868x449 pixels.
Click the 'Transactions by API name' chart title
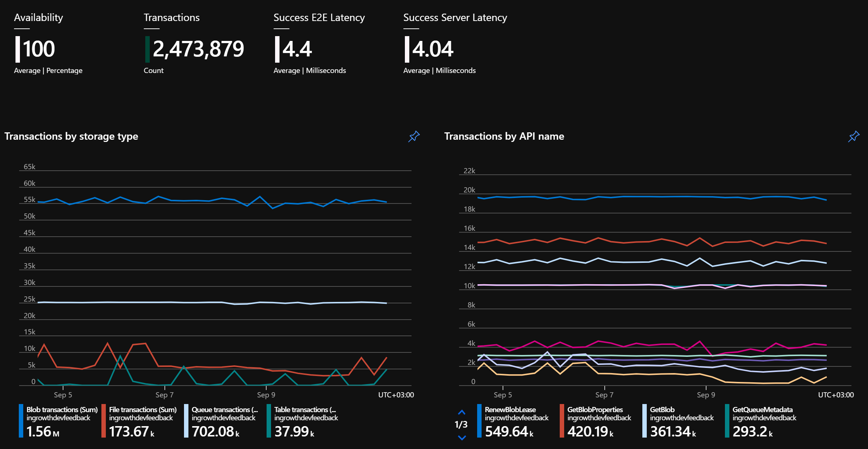pos(504,136)
